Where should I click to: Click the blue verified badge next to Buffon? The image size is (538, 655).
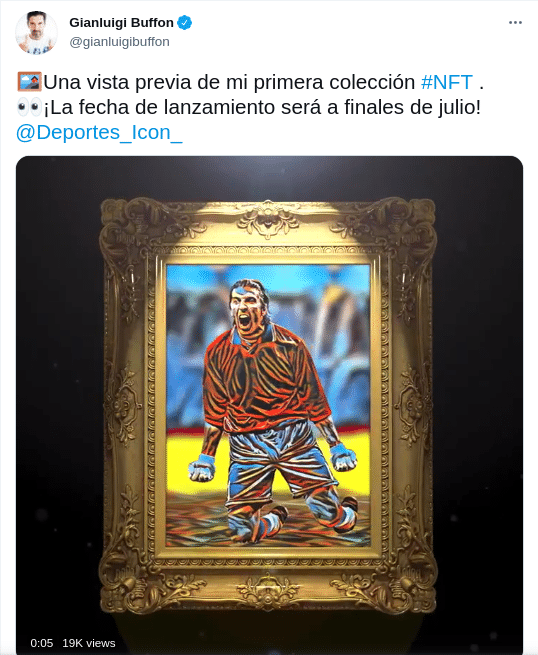(x=185, y=23)
